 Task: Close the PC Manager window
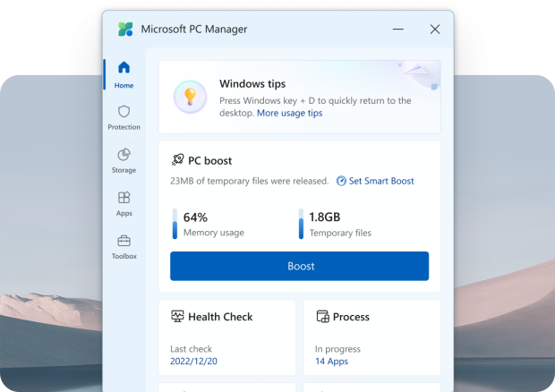435,29
